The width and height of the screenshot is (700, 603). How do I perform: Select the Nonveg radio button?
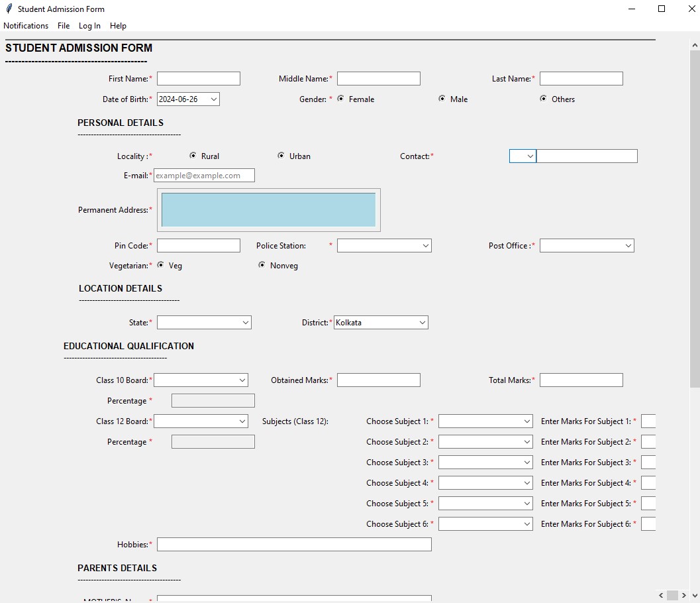262,265
